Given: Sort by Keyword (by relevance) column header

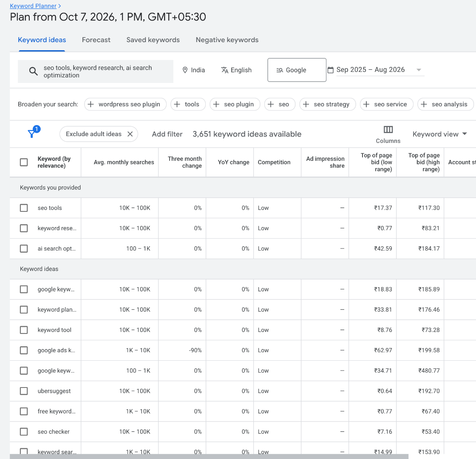Looking at the screenshot, I should coord(54,162).
